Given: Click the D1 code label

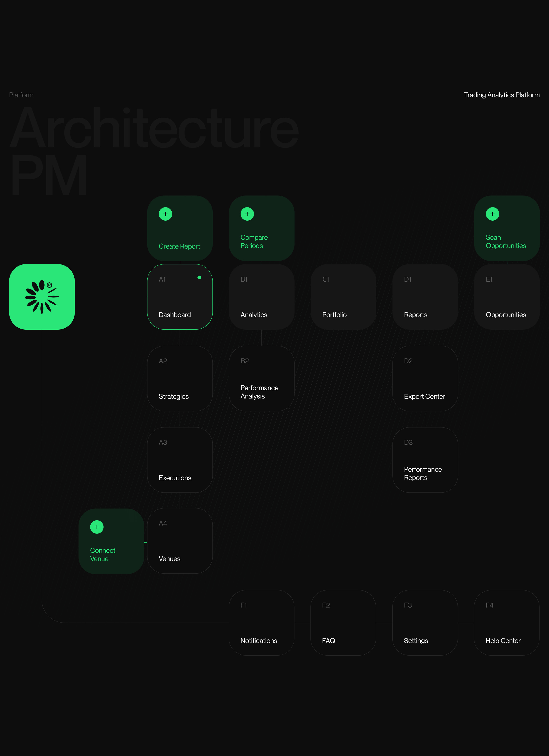Looking at the screenshot, I should click(x=408, y=279).
